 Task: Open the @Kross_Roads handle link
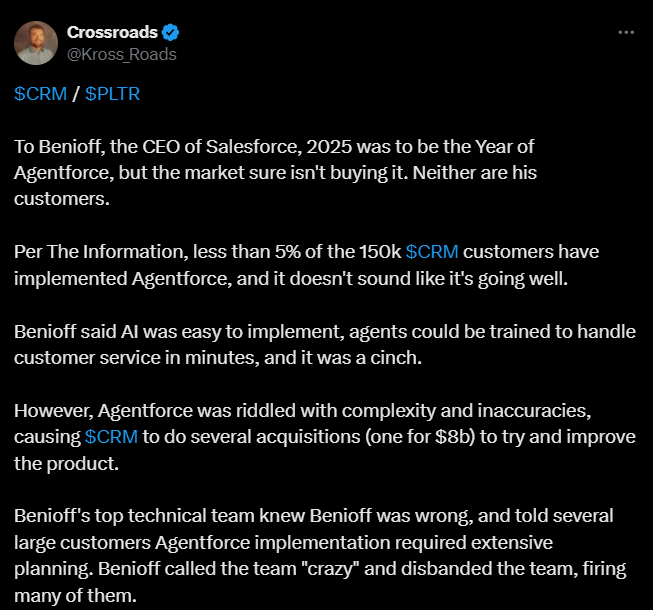[122, 55]
